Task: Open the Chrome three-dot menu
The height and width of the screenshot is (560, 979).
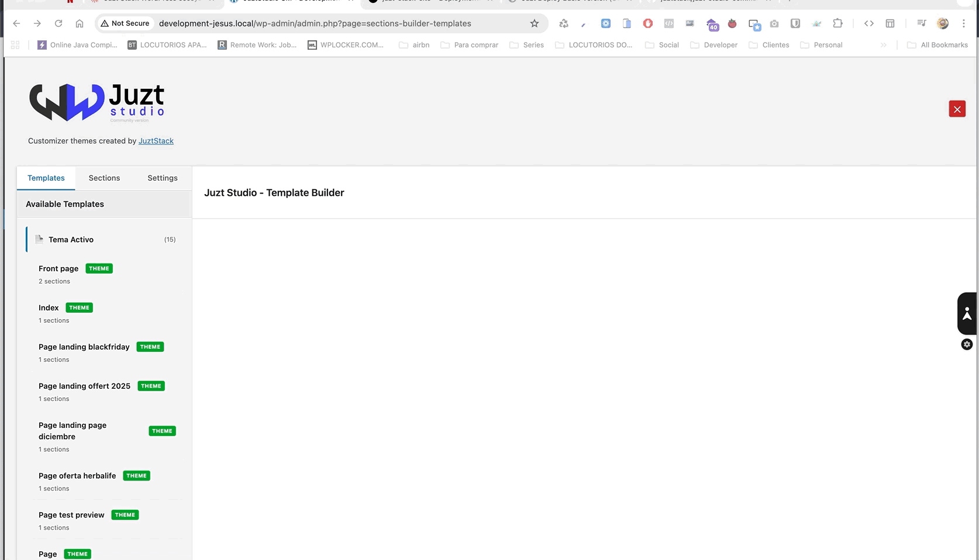Action: pos(964,23)
